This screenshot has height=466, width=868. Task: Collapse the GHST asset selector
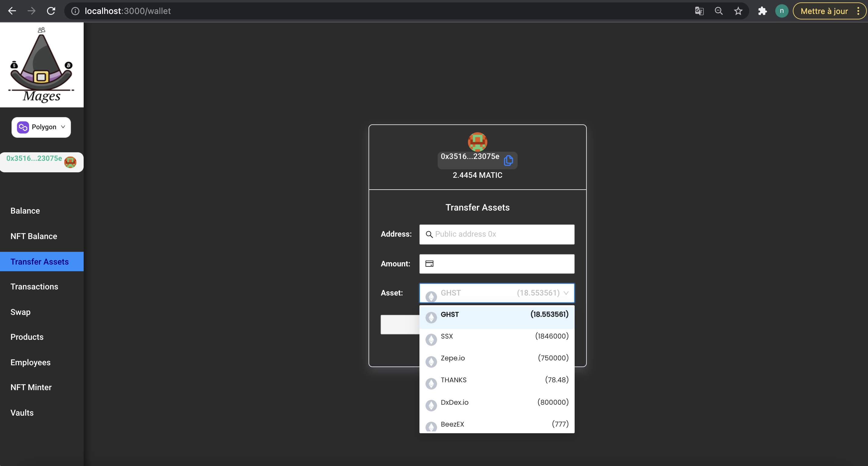(x=497, y=293)
